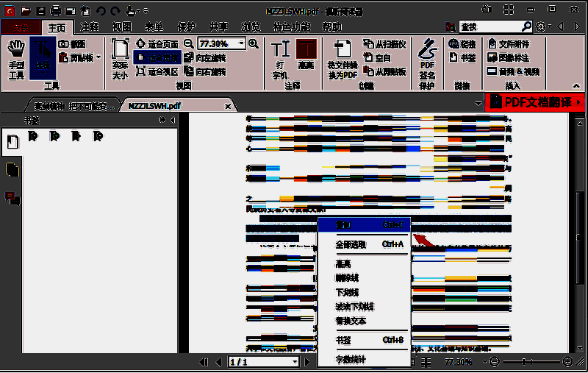Collapse the 书签 bookmarks panel arrow

(x=173, y=120)
